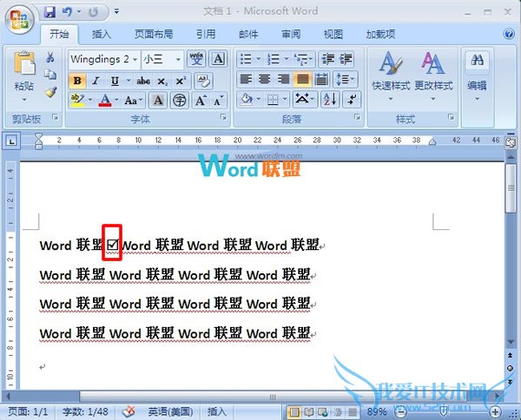Switch to the 审阅 tab
Viewport: 521px width, 420px height.
[291, 34]
